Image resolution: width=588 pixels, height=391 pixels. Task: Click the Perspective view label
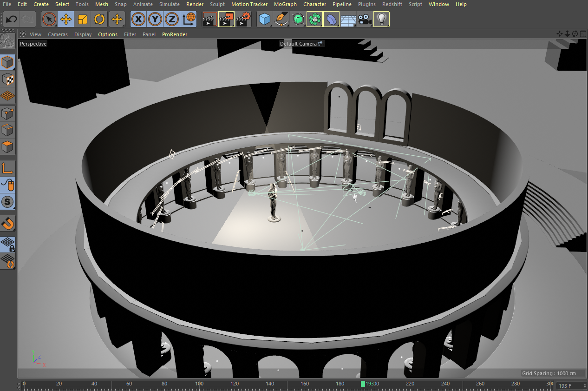33,44
